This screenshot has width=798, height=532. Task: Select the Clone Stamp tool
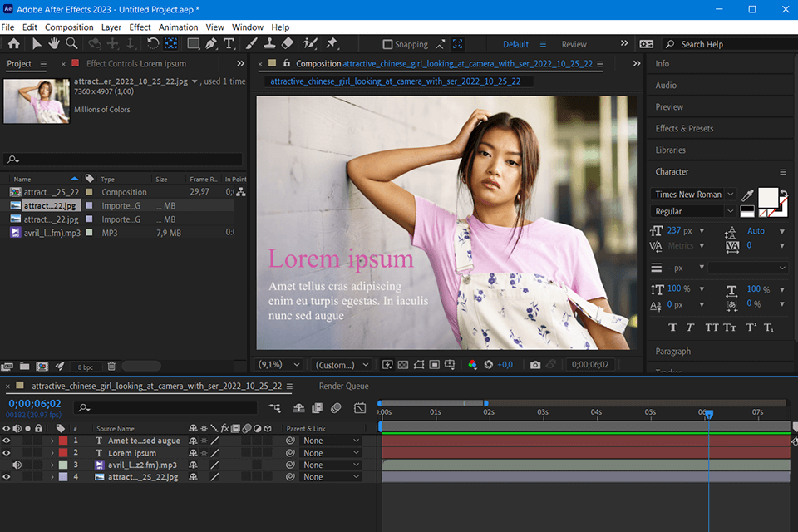click(x=270, y=44)
